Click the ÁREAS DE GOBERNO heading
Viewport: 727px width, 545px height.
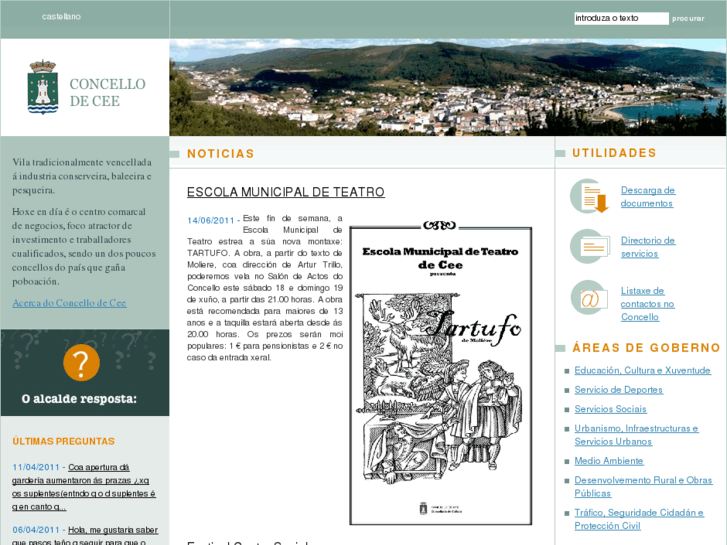point(646,347)
